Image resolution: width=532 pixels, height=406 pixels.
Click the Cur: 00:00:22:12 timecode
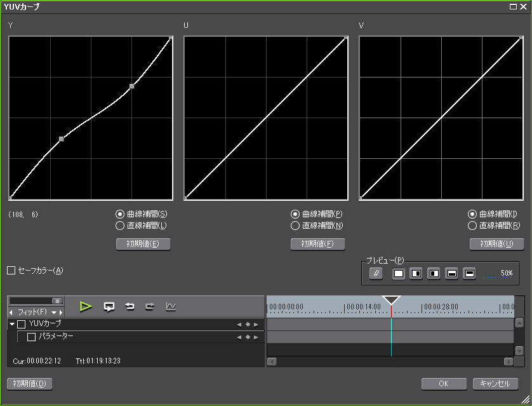tap(37, 361)
